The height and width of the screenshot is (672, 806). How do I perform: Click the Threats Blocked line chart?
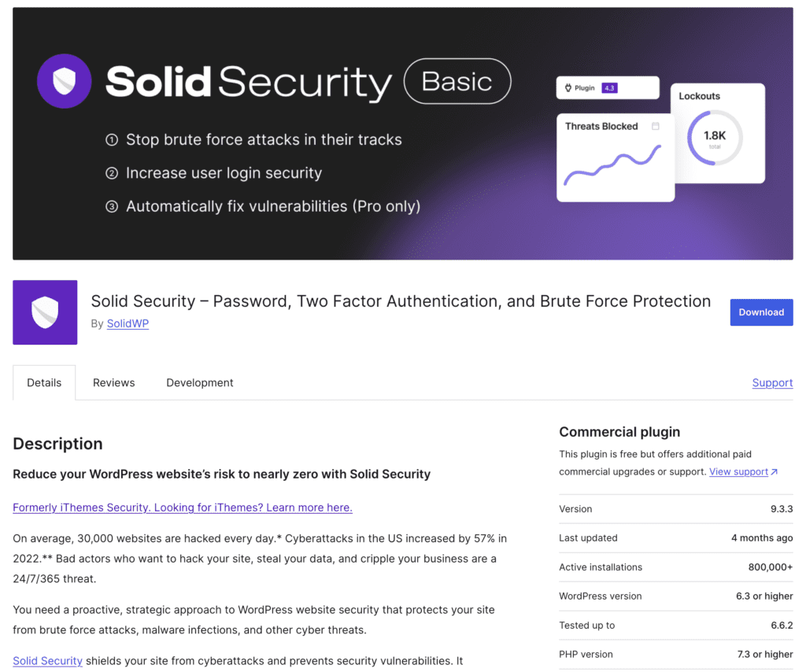[x=613, y=165]
